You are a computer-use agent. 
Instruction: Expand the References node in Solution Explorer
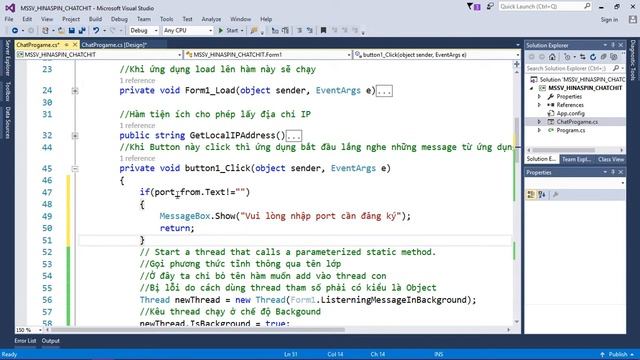539,105
